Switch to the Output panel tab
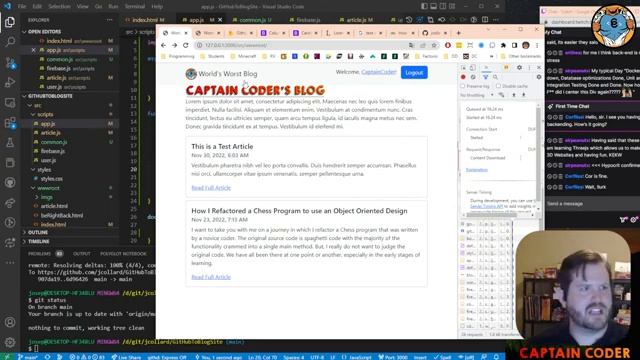640x360 pixels. pos(82,253)
